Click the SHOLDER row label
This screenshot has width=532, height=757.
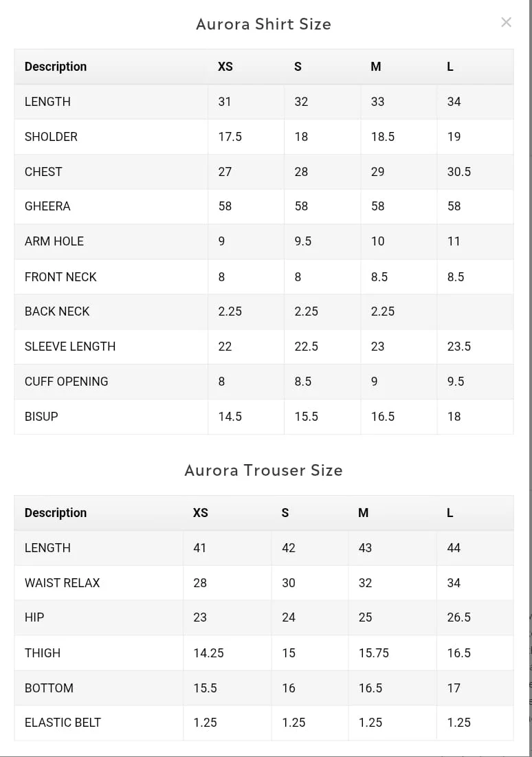(51, 137)
